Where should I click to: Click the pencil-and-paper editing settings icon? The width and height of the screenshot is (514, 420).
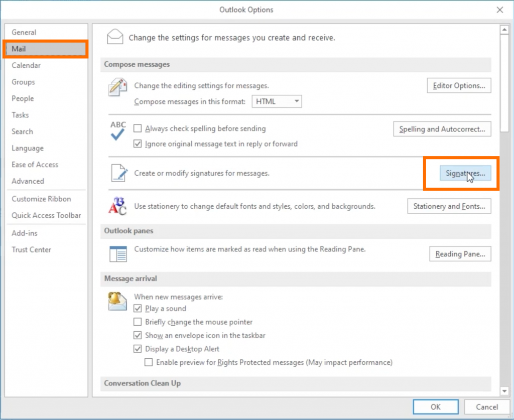[117, 87]
